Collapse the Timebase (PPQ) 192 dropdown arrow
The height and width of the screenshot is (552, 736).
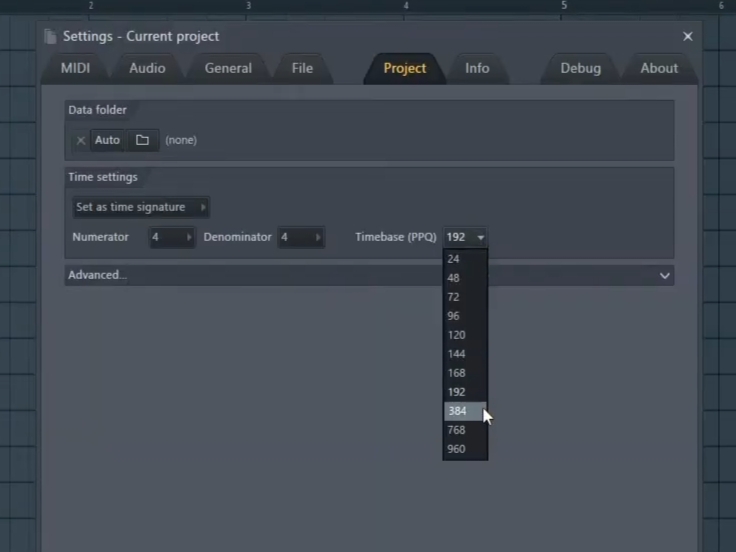(481, 238)
